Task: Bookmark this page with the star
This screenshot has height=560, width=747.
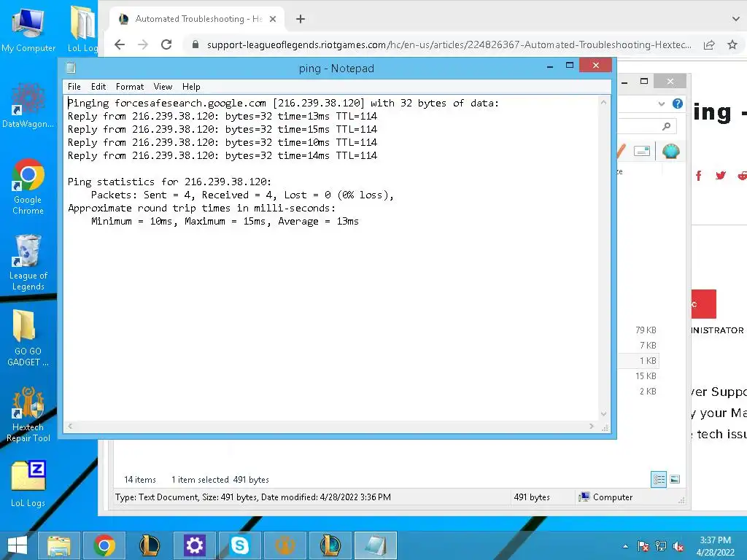Action: [x=732, y=44]
